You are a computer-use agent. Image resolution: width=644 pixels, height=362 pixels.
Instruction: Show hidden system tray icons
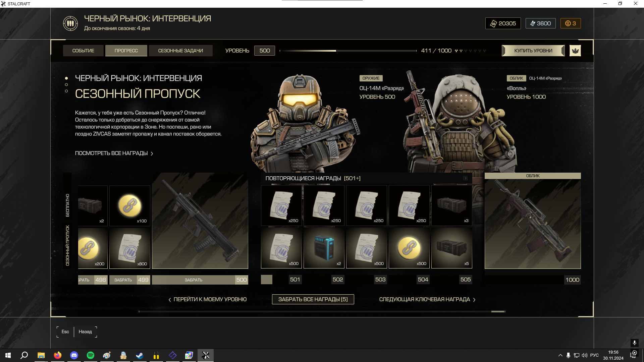560,355
